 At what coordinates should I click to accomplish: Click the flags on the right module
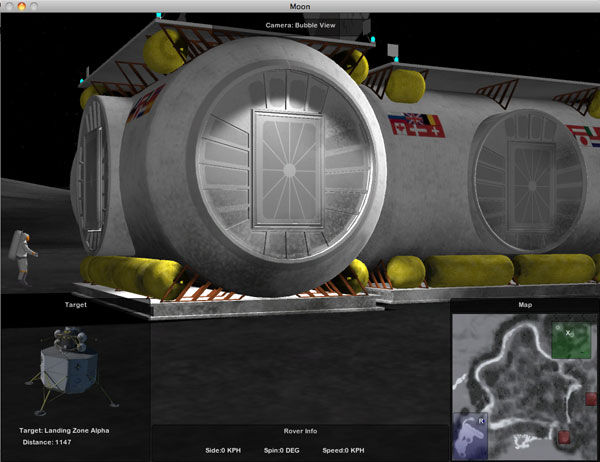tap(420, 126)
